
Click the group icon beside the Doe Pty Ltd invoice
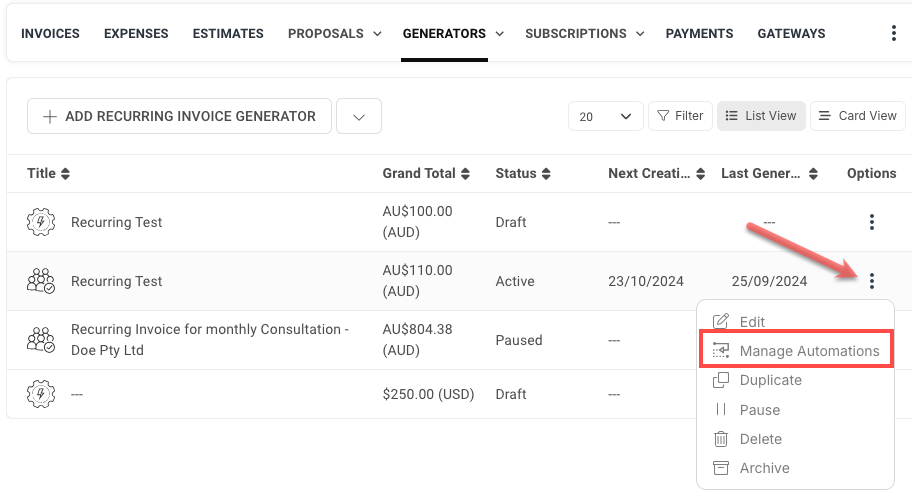tap(41, 340)
